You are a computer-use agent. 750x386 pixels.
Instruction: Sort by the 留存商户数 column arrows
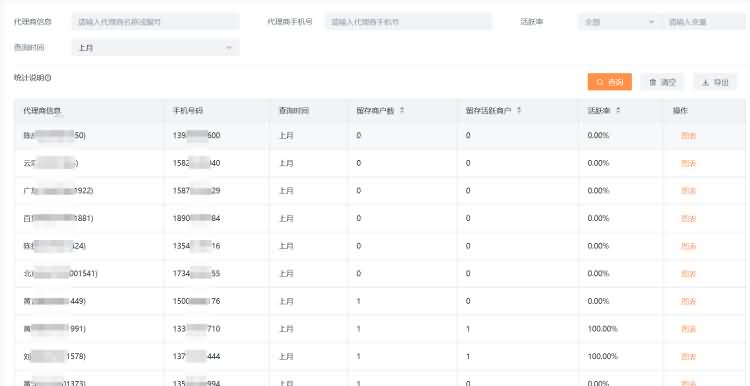402,110
